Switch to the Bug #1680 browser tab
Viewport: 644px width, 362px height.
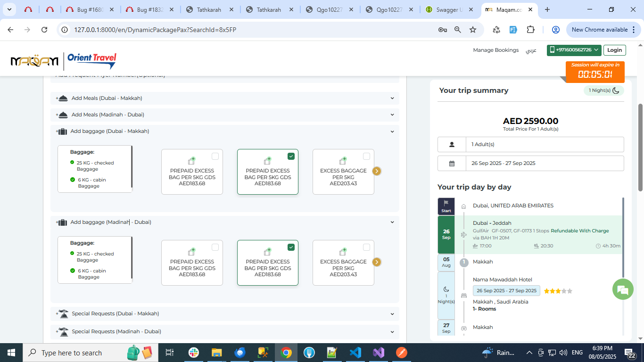pos(90,9)
